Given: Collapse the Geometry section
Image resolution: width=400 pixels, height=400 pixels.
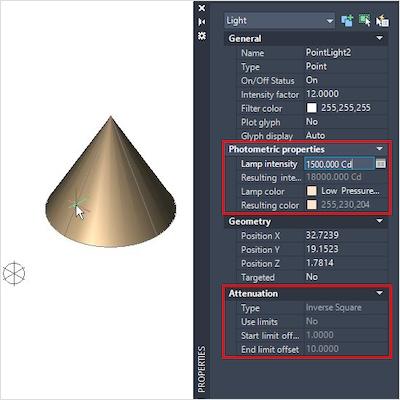Looking at the screenshot, I should (x=379, y=221).
